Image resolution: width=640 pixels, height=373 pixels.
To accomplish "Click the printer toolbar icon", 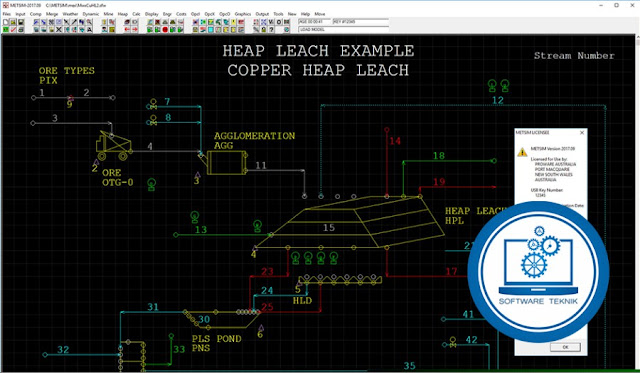I will [21, 29].
